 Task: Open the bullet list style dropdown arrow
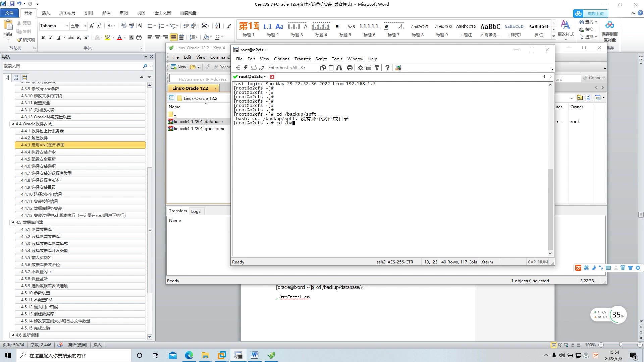click(155, 26)
